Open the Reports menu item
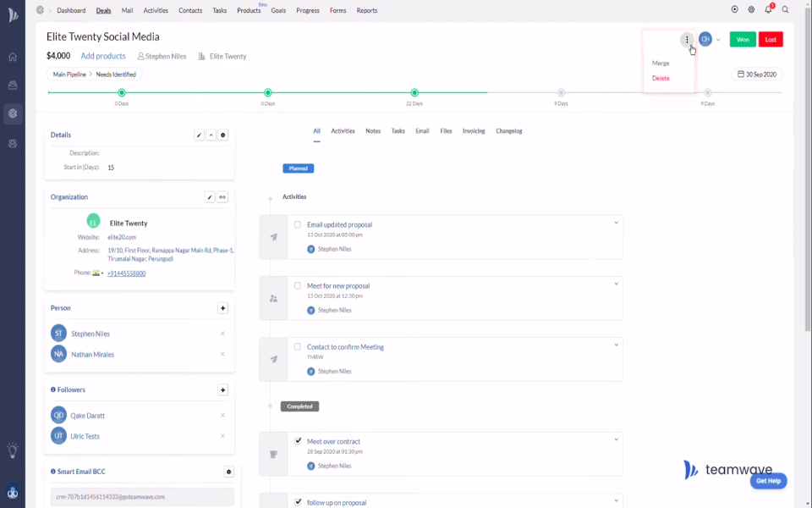Image resolution: width=812 pixels, height=508 pixels. click(x=366, y=10)
